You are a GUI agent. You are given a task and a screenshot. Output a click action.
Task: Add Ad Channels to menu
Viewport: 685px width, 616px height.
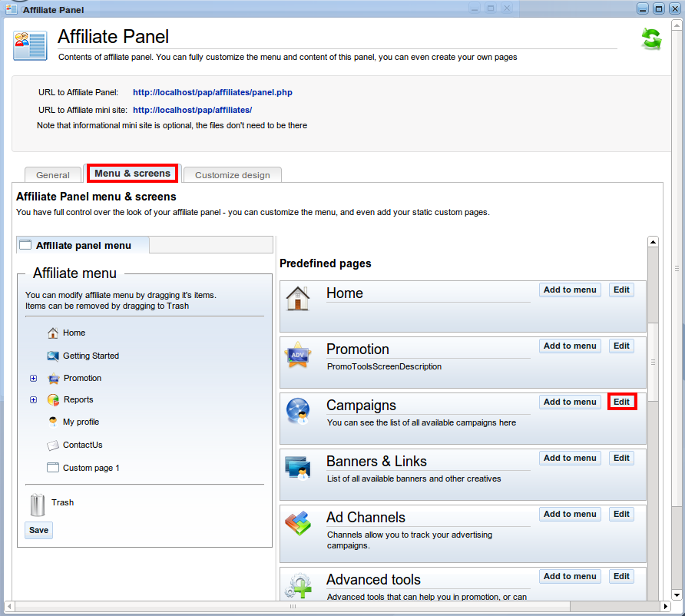click(570, 514)
